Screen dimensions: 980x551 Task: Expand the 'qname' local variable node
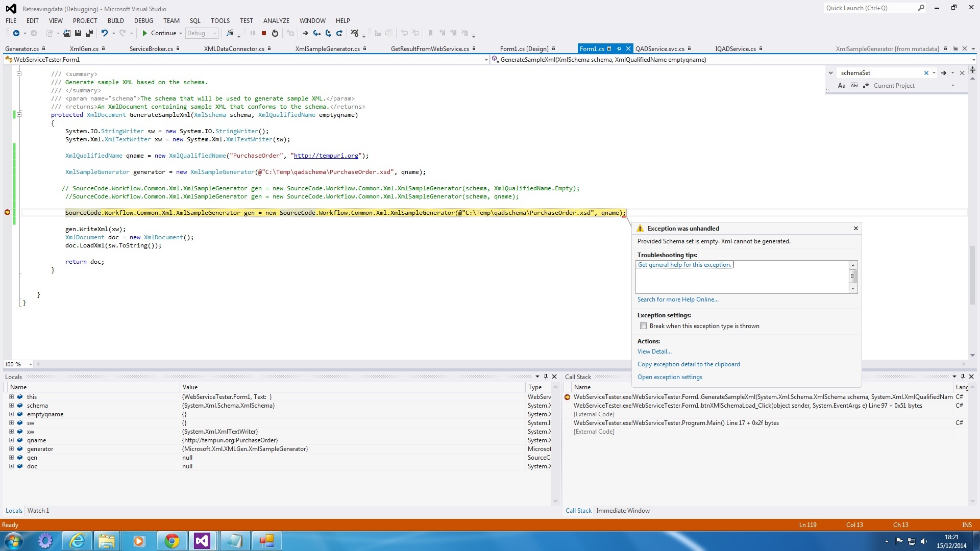(11, 440)
